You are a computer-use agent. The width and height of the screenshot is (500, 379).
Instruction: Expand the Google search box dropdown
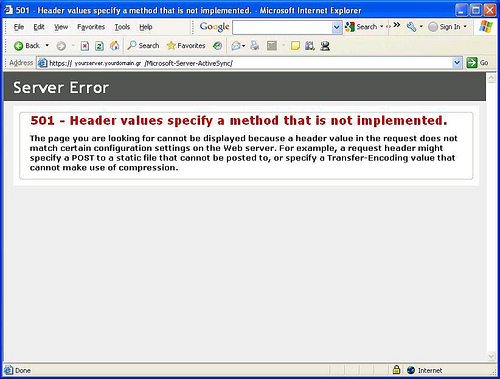pyautogui.click(x=337, y=27)
